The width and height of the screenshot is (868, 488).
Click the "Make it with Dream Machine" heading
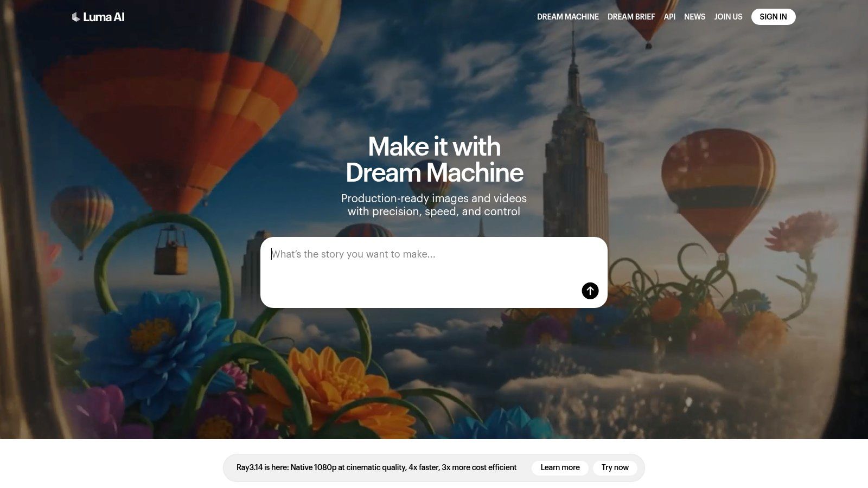tap(434, 159)
